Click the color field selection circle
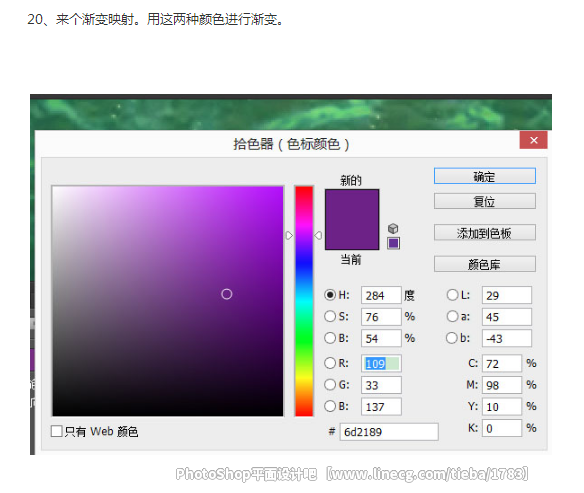584x493 pixels. [226, 294]
